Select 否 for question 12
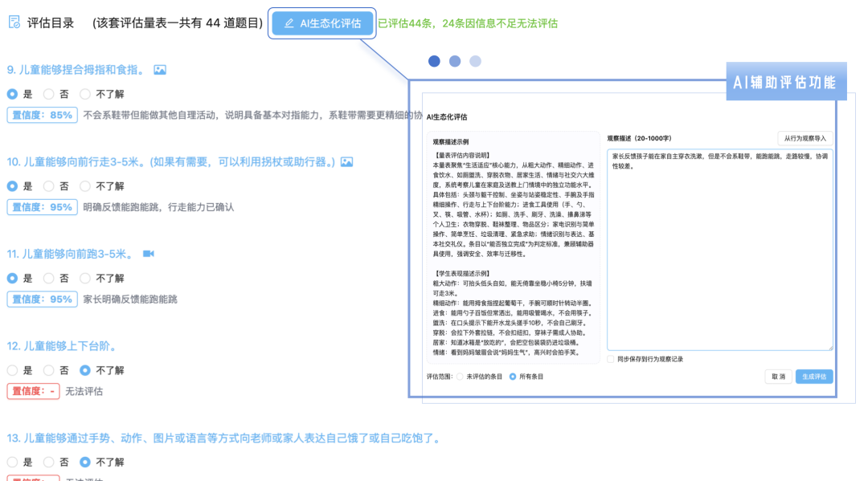The height and width of the screenshot is (481, 868). (49, 370)
